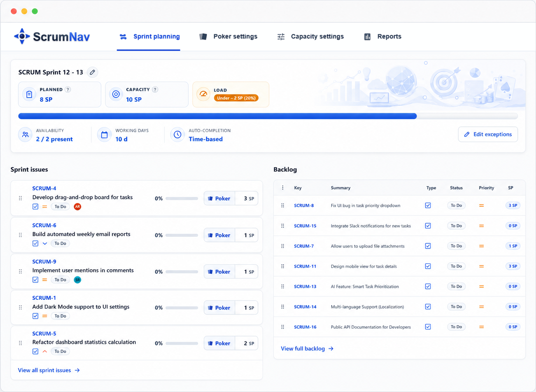Click task type checkbox on SCRUM-5
The width and height of the screenshot is (536, 392).
[x=35, y=352]
